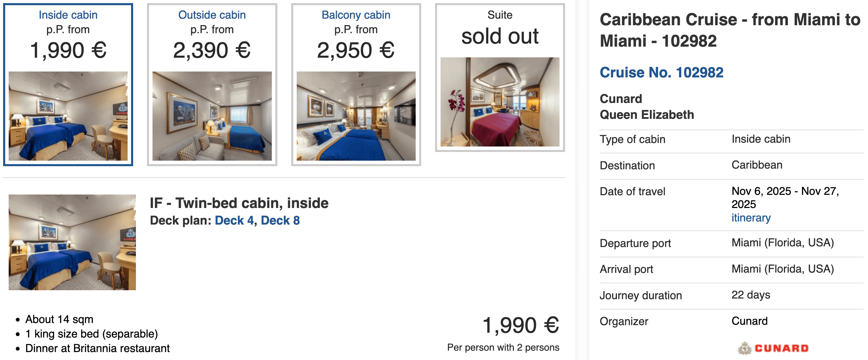The width and height of the screenshot is (868, 360).
Task: Open the Suite room photo
Action: click(x=500, y=102)
